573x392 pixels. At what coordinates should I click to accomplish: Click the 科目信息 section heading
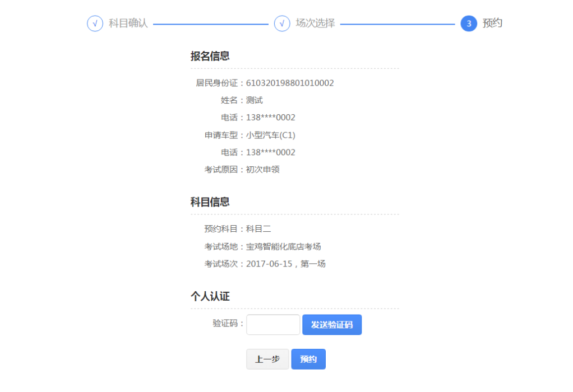210,202
